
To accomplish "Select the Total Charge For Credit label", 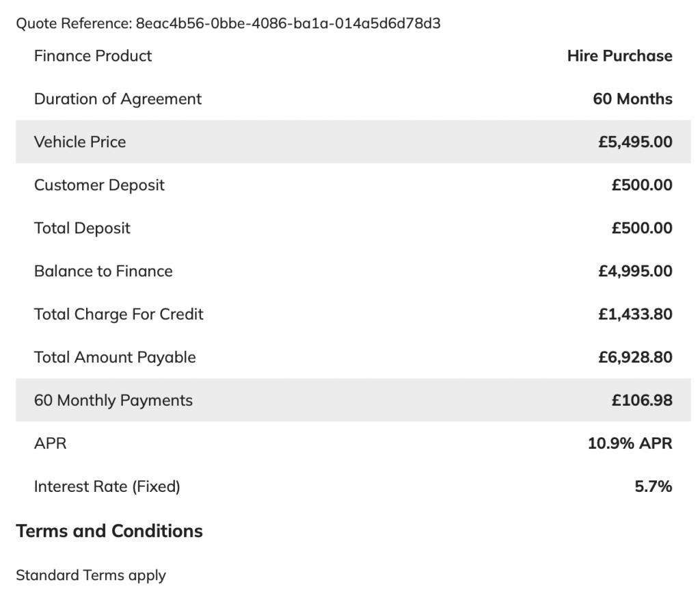I will click(119, 315).
